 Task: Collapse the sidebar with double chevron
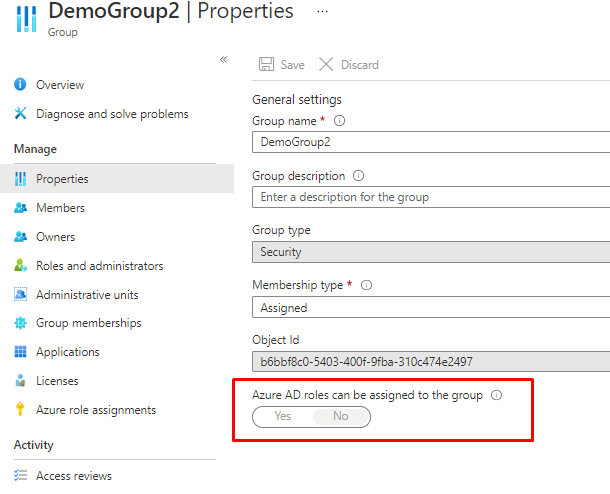click(224, 60)
